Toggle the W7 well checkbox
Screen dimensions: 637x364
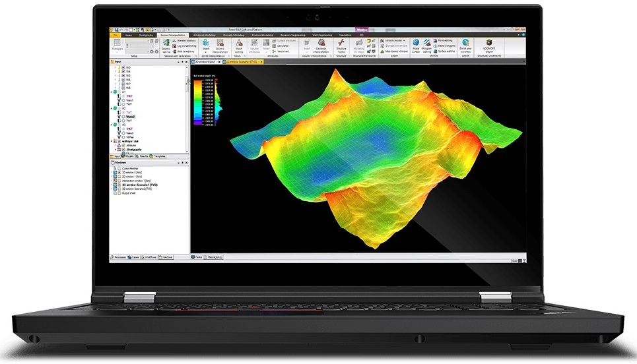pos(123,83)
